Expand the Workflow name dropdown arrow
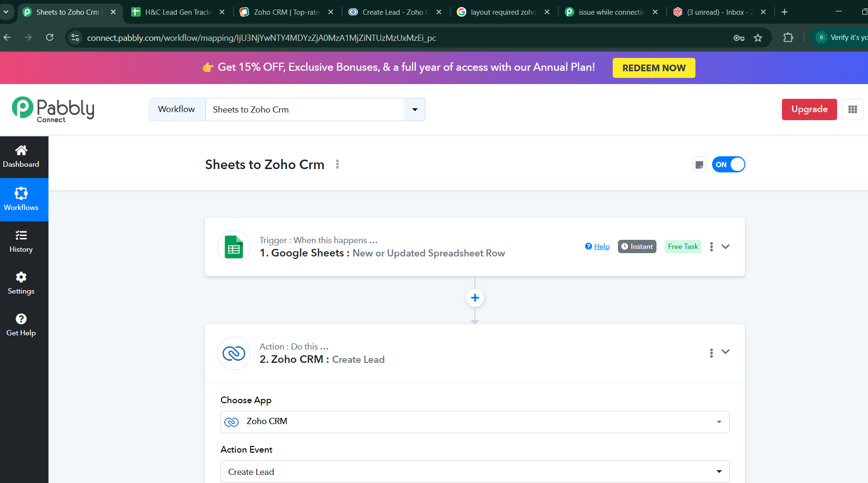868x483 pixels. coord(415,110)
